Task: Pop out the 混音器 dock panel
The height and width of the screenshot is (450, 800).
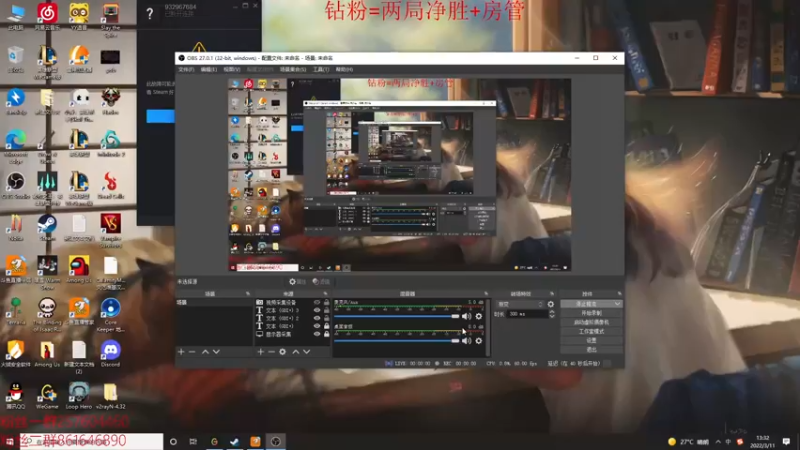Action: coord(486,294)
